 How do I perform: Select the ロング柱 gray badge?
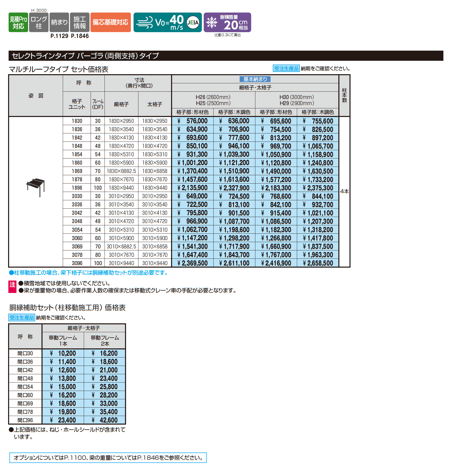pos(39,22)
